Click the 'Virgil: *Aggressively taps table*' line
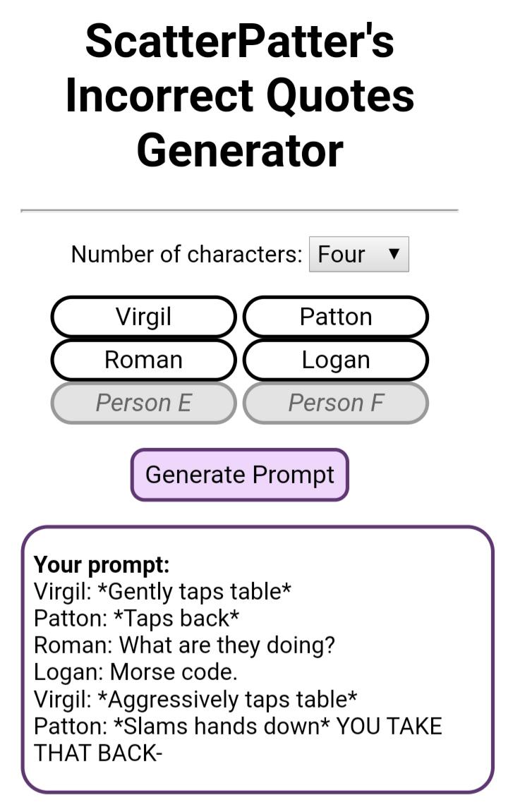 tap(195, 699)
